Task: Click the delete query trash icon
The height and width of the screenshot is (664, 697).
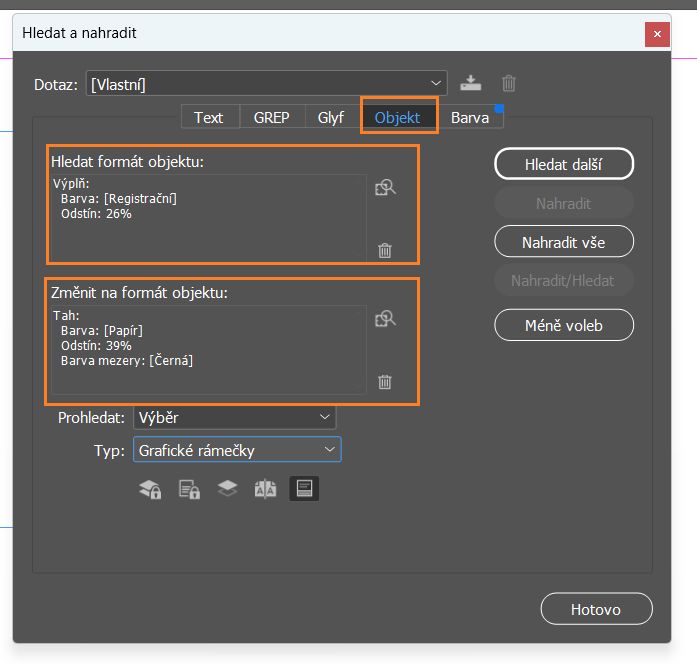Action: (509, 83)
